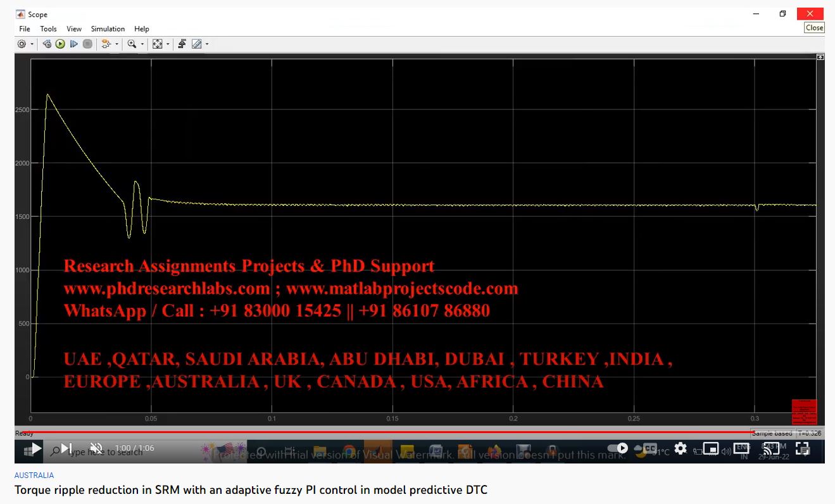Expand the Scale Axes dropdown arrow
Screen dimensions: 835x504
(x=168, y=44)
